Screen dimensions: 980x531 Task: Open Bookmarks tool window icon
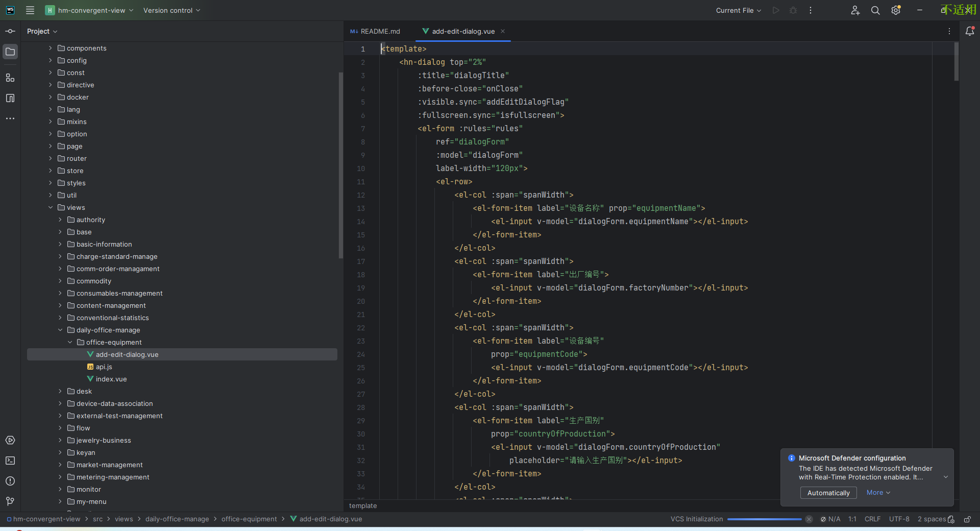(x=10, y=98)
